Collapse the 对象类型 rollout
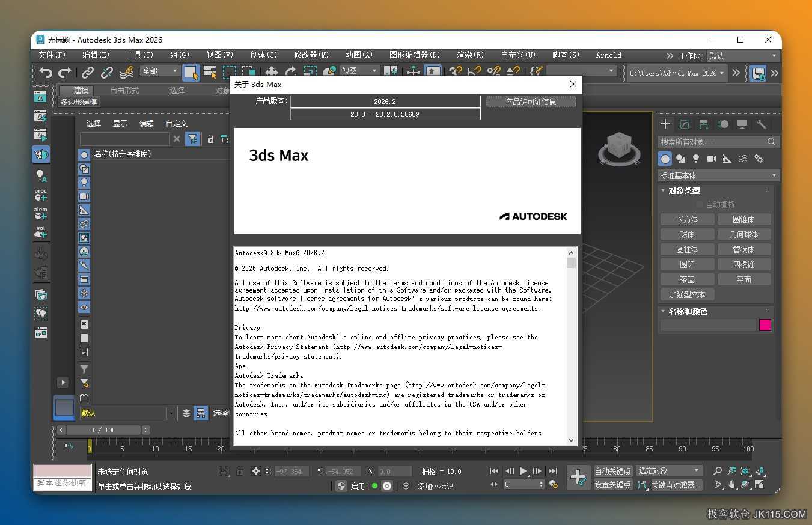 tap(684, 190)
